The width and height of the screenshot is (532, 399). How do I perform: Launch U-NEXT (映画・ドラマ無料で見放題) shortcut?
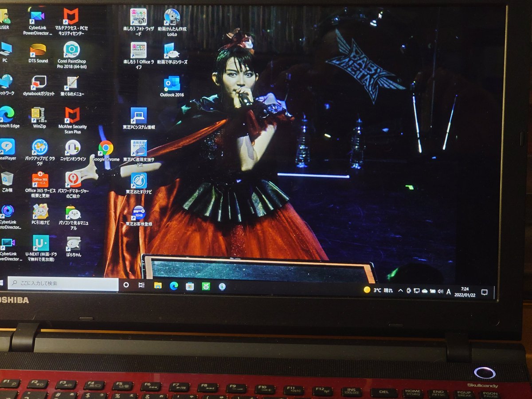pyautogui.click(x=40, y=248)
